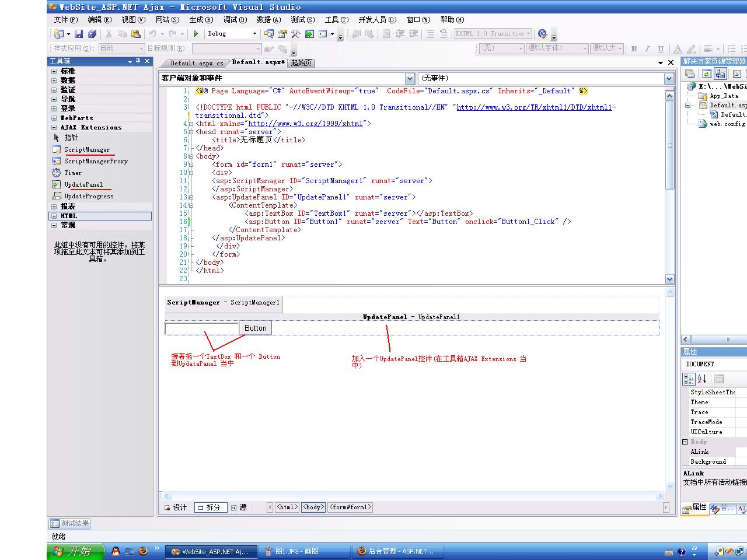Click the Save All icon
This screenshot has height=560, width=747.
coord(92,34)
